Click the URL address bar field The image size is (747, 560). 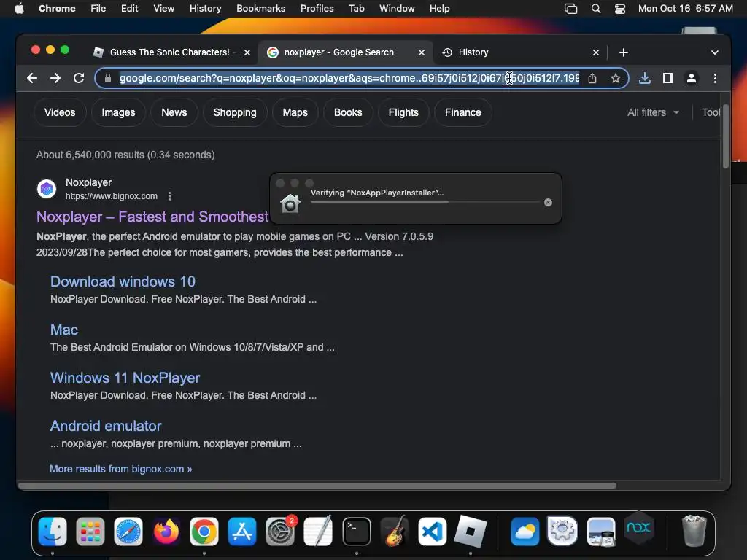click(349, 78)
